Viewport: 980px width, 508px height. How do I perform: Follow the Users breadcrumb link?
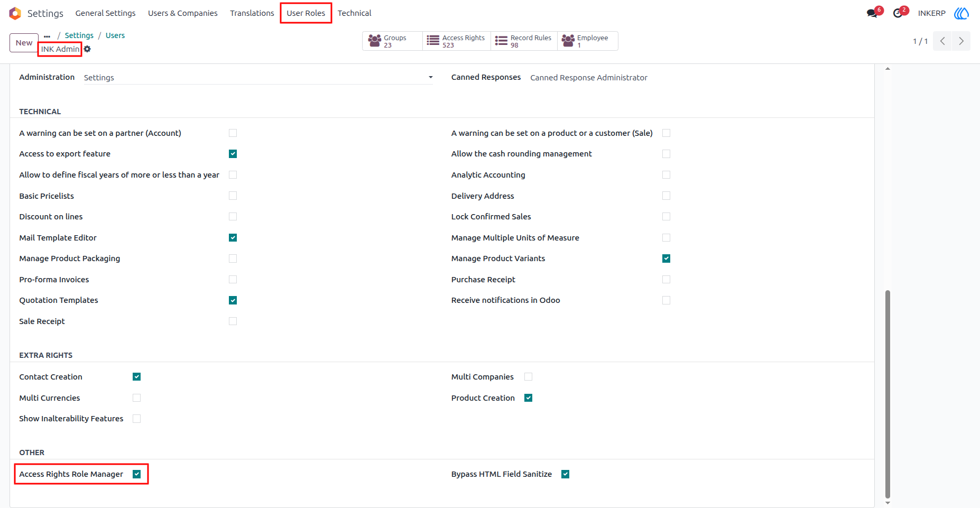tap(115, 35)
